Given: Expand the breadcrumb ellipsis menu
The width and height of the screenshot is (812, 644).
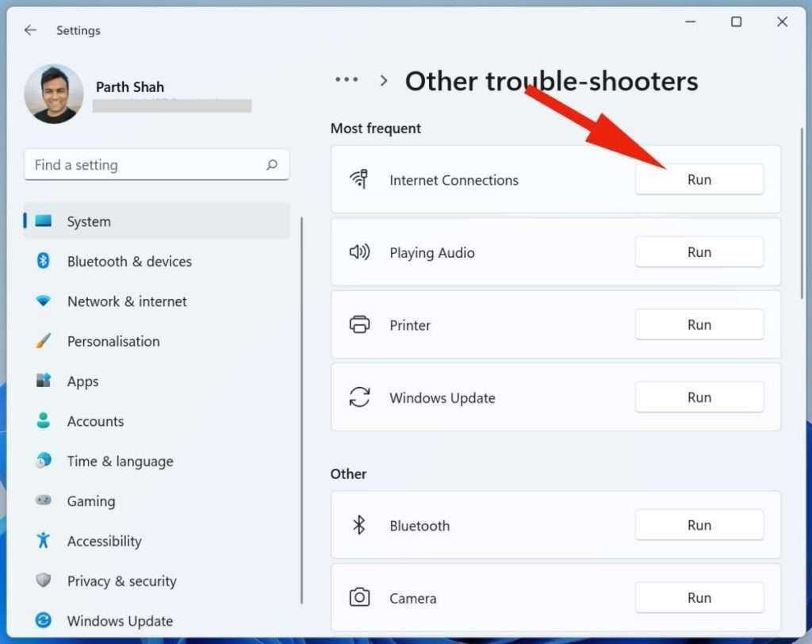Looking at the screenshot, I should (x=347, y=80).
